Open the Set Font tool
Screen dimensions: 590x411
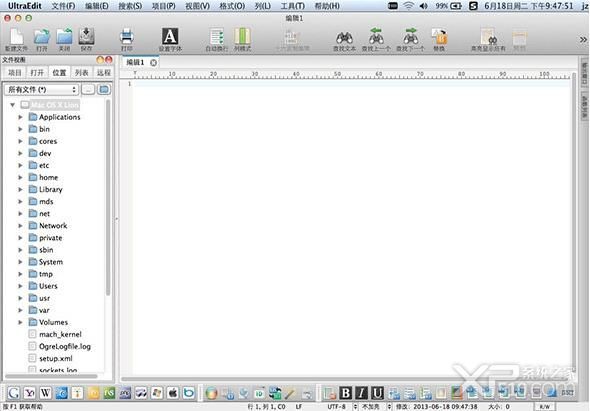point(170,36)
